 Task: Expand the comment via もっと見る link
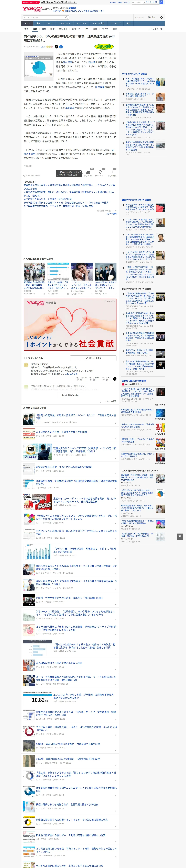coord(72,374)
